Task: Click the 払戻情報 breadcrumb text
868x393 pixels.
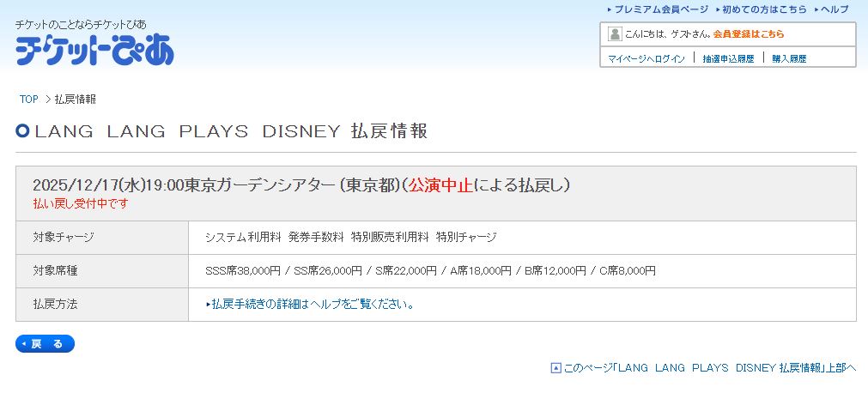Action: pos(76,100)
